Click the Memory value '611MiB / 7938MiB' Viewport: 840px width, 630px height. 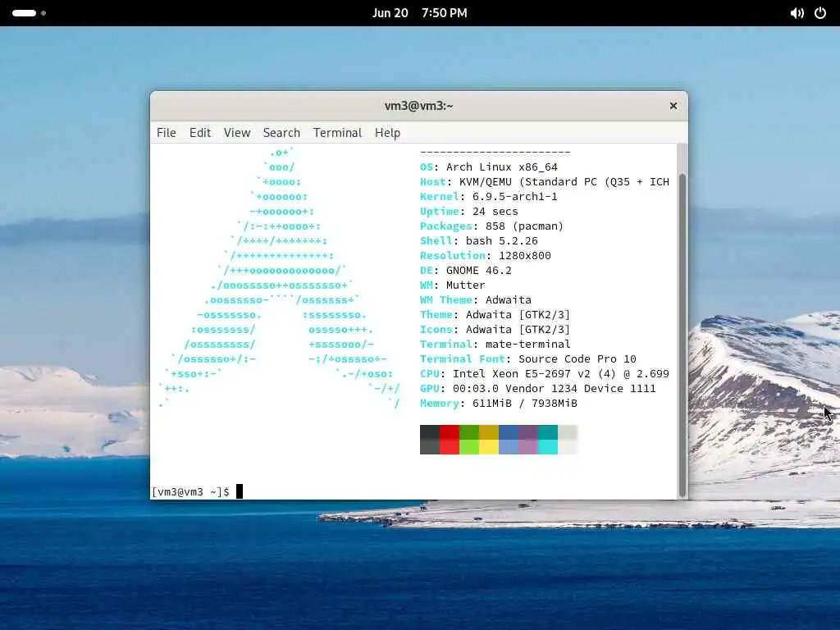click(525, 404)
